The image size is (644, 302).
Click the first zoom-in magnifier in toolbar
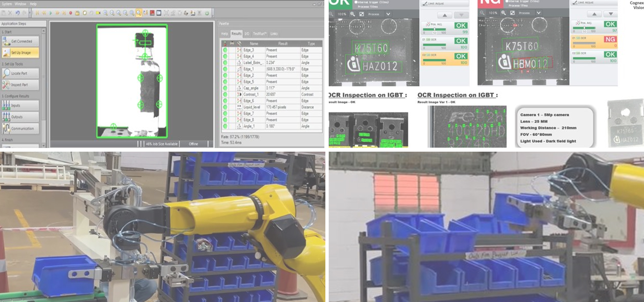click(x=105, y=13)
